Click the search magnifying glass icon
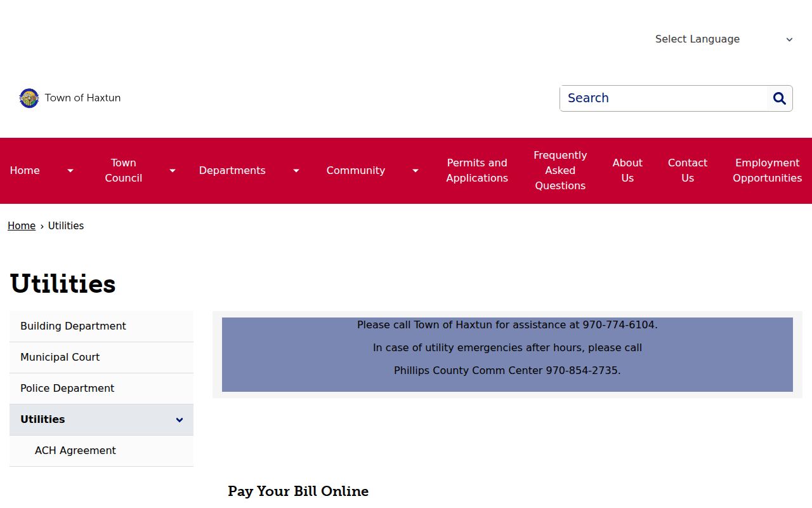The height and width of the screenshot is (508, 812). [x=780, y=98]
